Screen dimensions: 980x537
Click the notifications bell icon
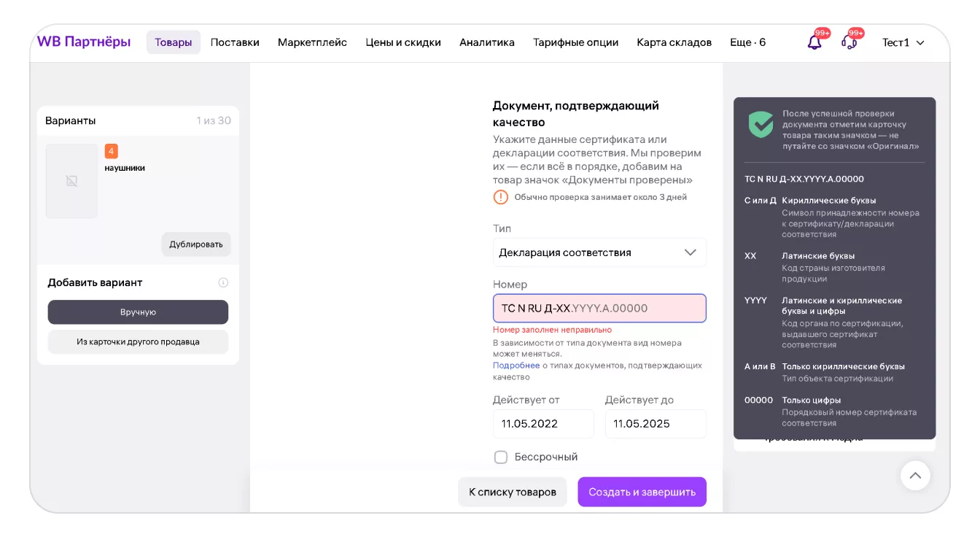814,42
